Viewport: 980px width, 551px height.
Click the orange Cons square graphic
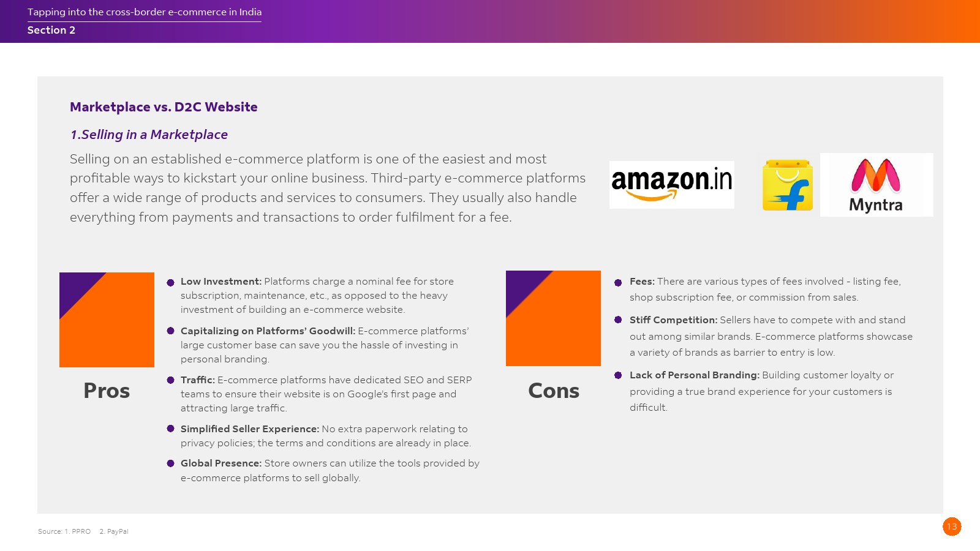tap(553, 318)
